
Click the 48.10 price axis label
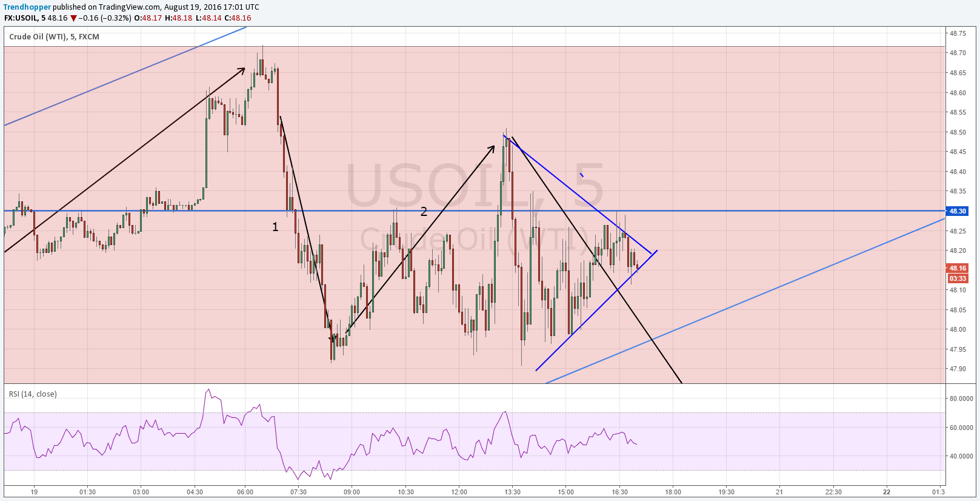[x=958, y=290]
